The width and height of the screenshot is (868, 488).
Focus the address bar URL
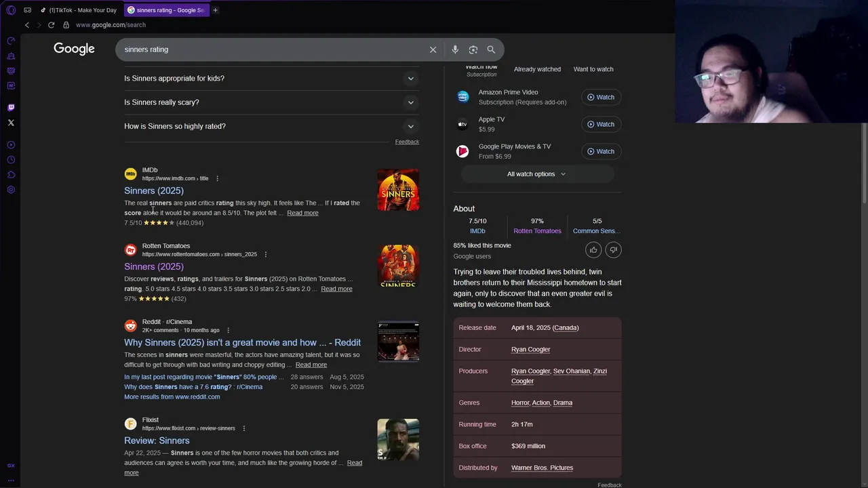111,25
